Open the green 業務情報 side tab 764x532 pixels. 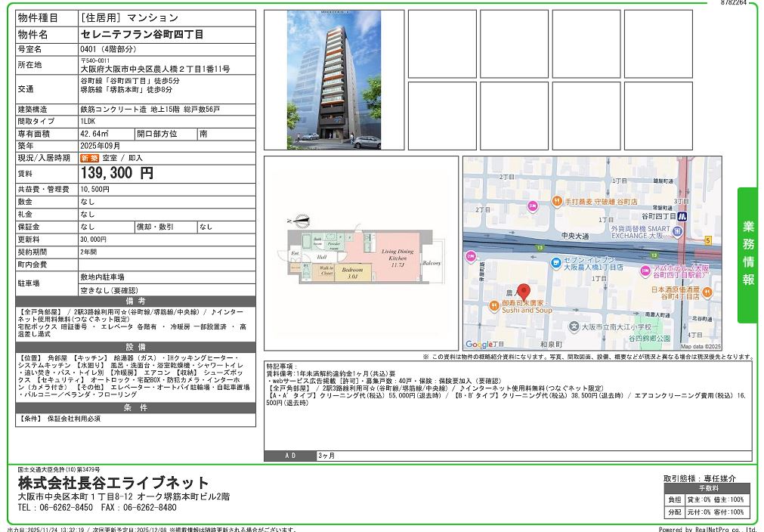coord(747,255)
